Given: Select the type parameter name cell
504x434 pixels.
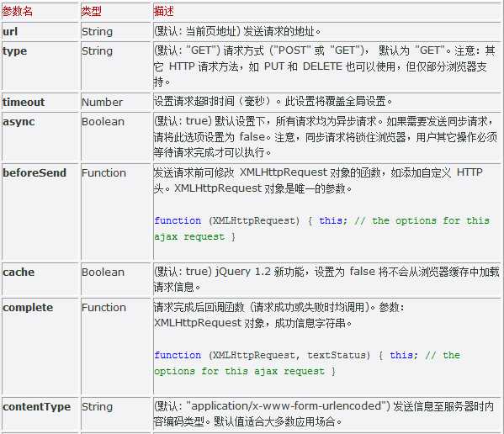Looking at the screenshot, I should [40, 66].
